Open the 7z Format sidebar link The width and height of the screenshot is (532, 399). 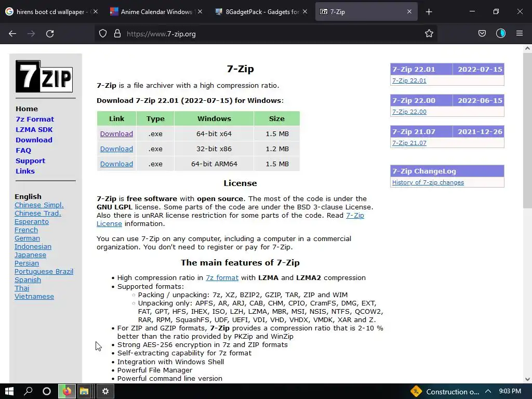click(35, 119)
